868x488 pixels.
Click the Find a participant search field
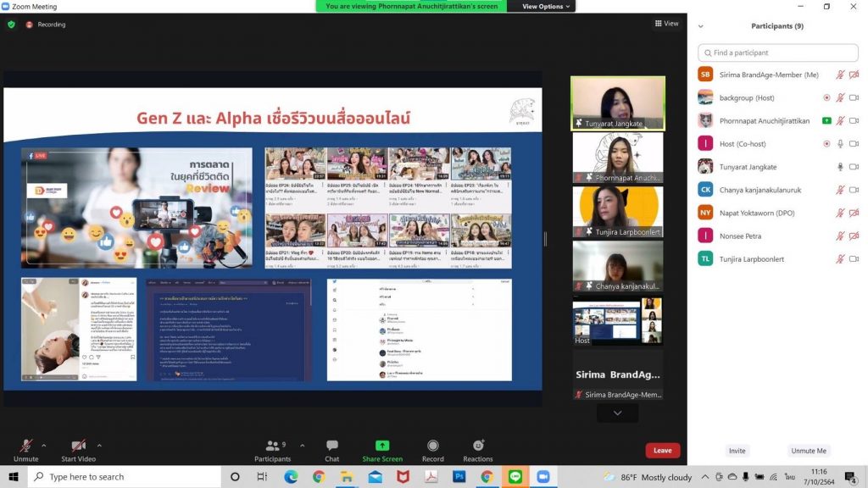click(x=780, y=53)
